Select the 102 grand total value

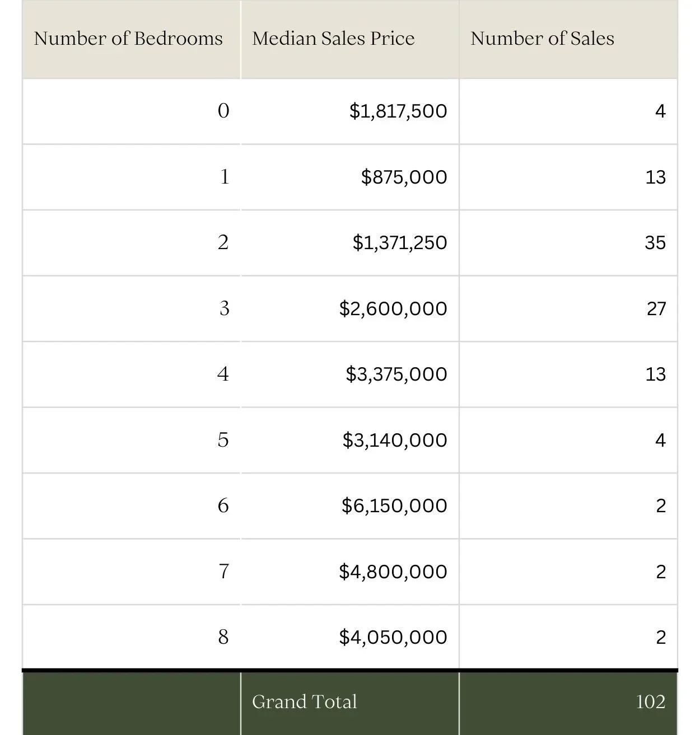point(650,702)
